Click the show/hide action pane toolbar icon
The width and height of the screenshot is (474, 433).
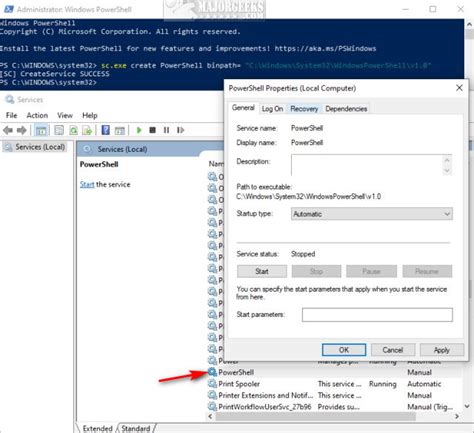click(x=119, y=130)
